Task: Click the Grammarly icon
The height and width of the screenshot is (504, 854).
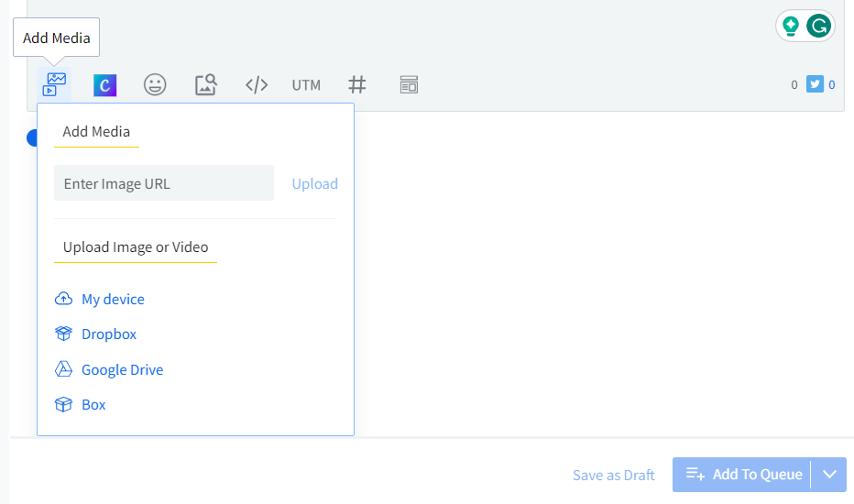Action: 818,26
